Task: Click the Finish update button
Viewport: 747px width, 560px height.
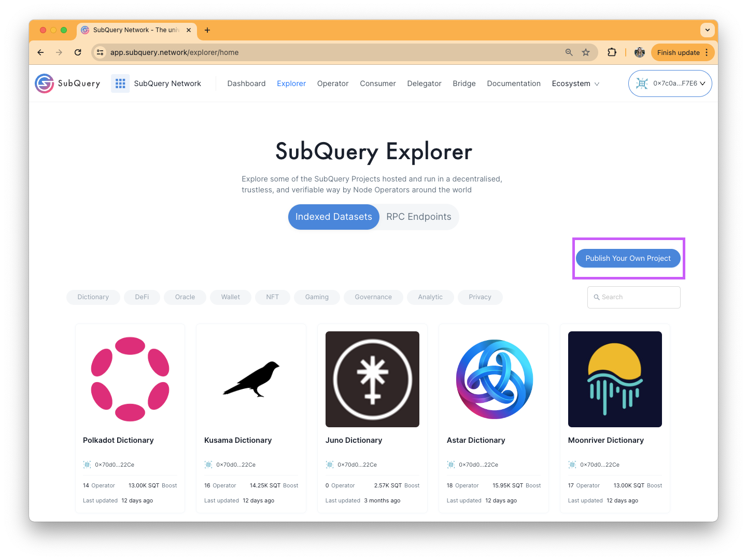Action: pyautogui.click(x=678, y=52)
